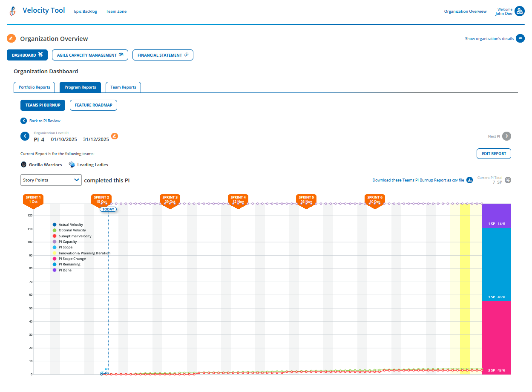
Task: Switch to the Team Reports tab
Action: [123, 87]
